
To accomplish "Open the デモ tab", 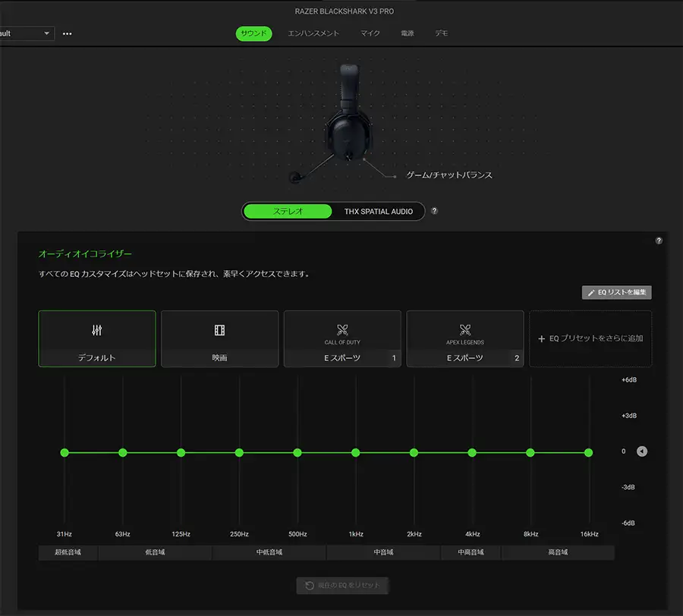I will 441,33.
